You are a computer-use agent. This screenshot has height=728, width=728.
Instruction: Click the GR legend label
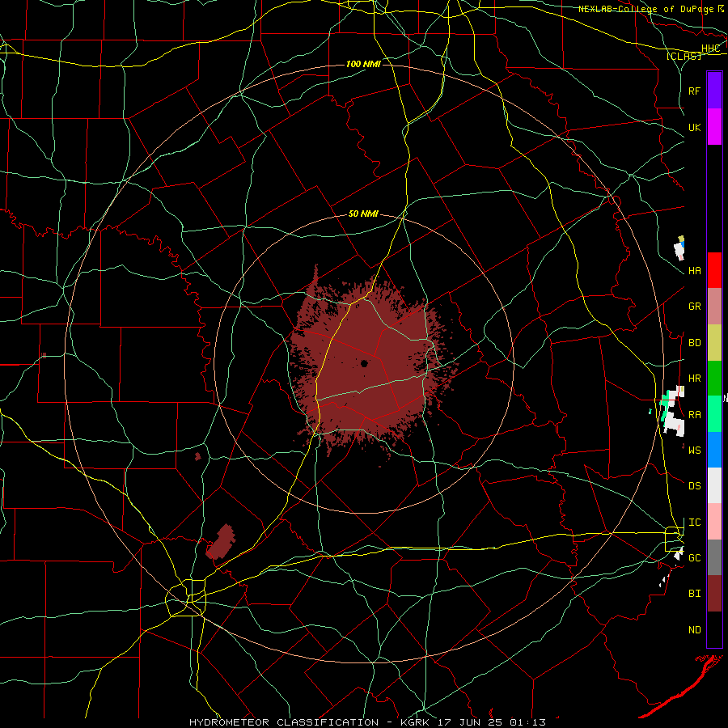pos(694,307)
